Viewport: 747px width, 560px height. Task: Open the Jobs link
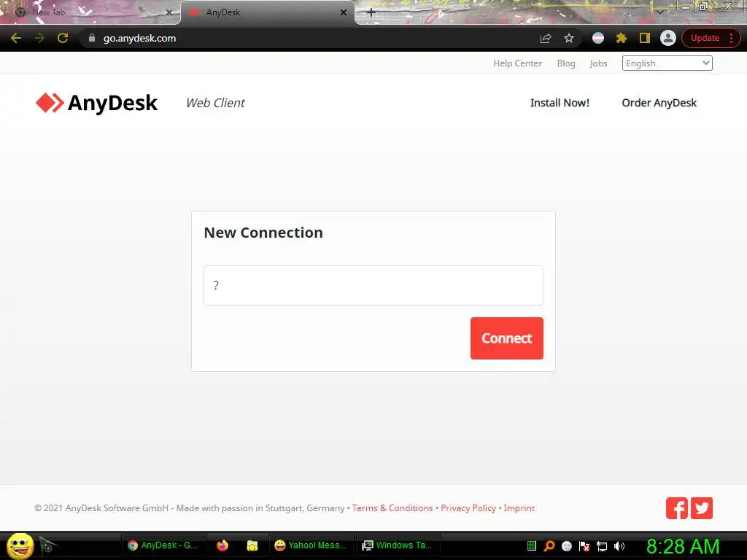point(598,63)
